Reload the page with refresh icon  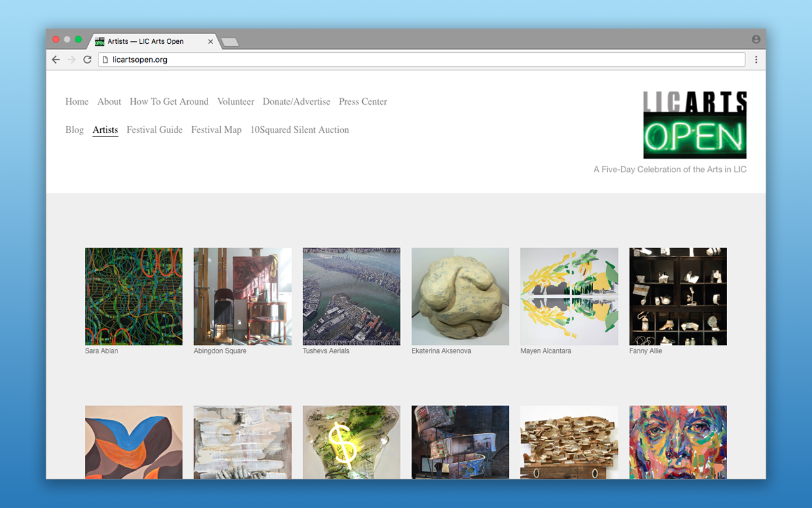pyautogui.click(x=88, y=60)
